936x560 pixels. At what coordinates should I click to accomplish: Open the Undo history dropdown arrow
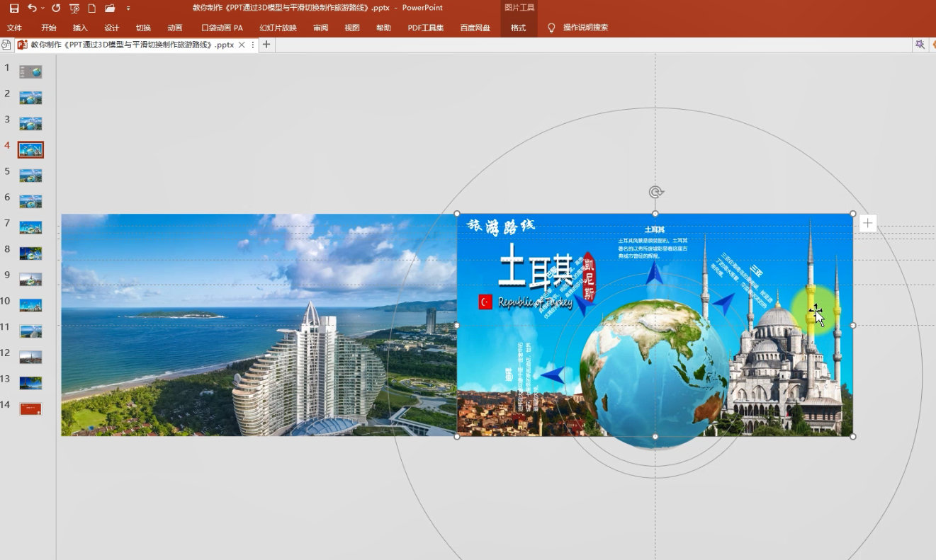tap(43, 8)
